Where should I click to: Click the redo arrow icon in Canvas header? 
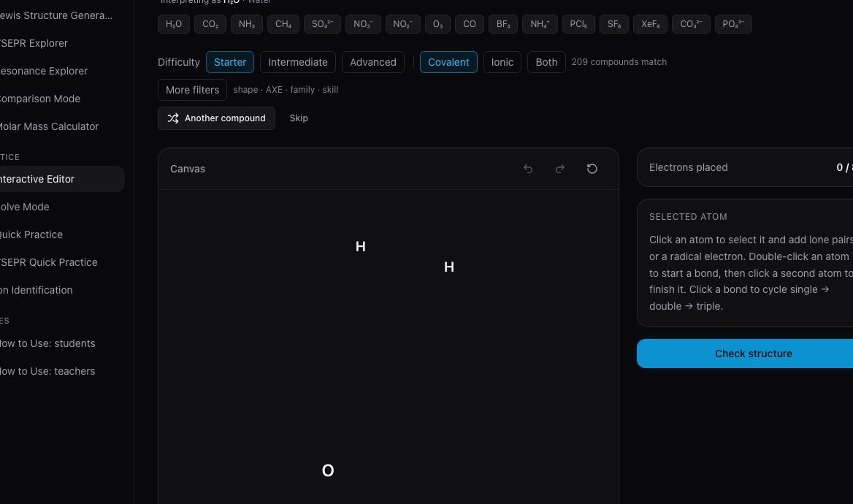coord(559,169)
